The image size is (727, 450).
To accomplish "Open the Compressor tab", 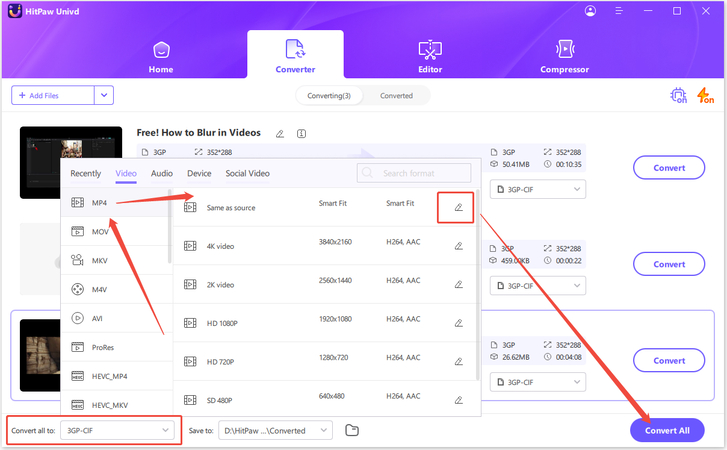I will [x=564, y=57].
